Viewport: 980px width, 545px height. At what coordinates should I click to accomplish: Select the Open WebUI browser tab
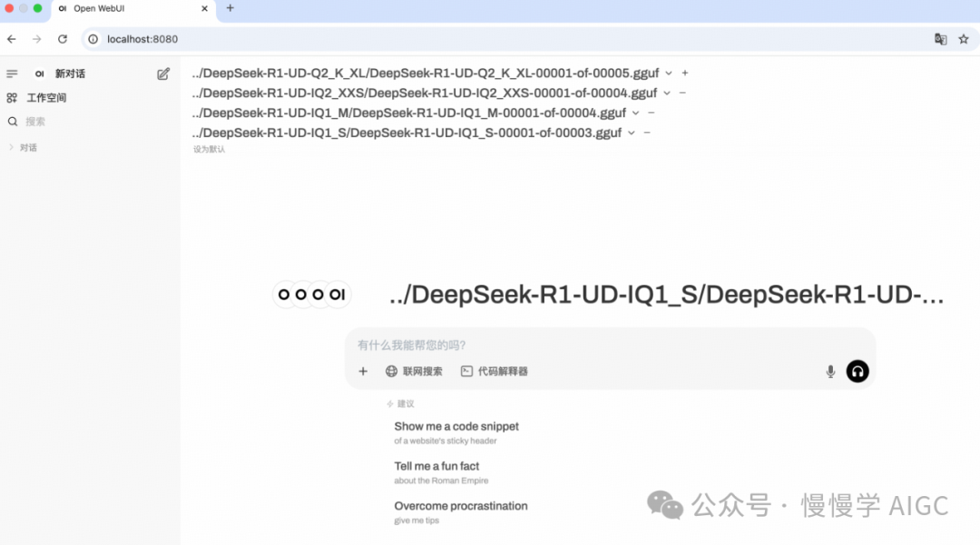133,9
